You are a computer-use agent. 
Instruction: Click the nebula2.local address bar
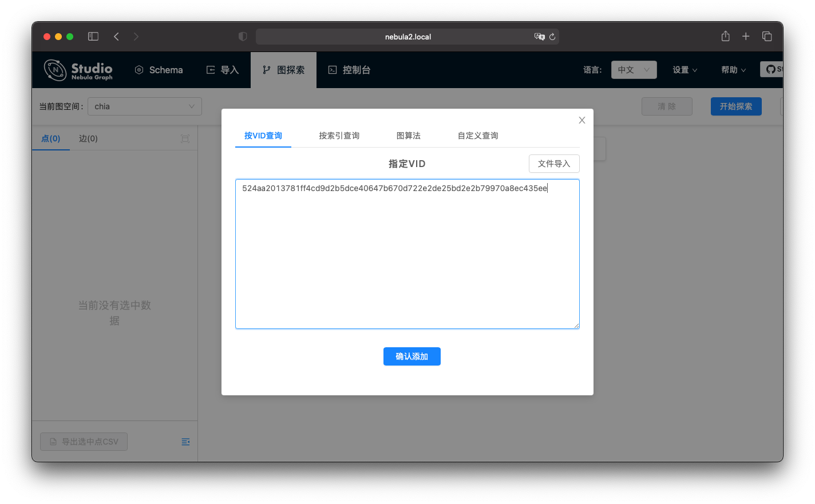[x=407, y=37]
